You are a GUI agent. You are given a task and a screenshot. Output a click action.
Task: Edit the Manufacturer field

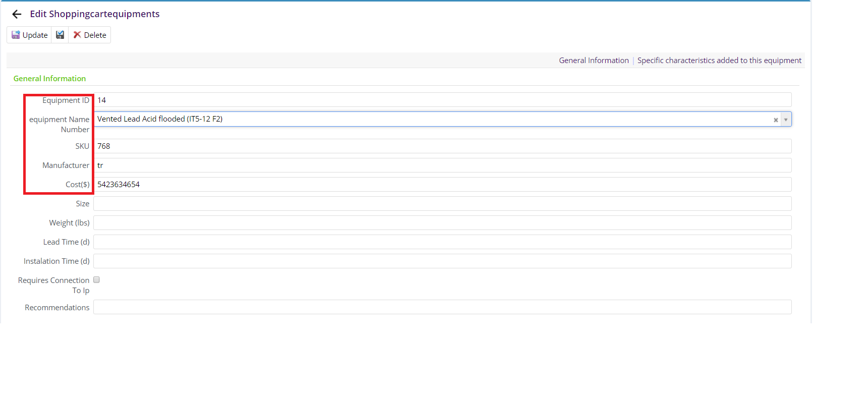point(442,165)
